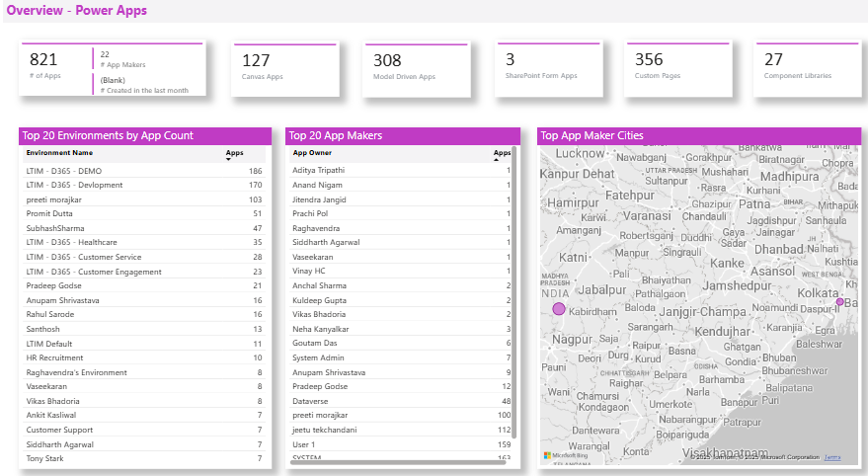Click the large purple bubble near Kabirdham

[x=559, y=309]
